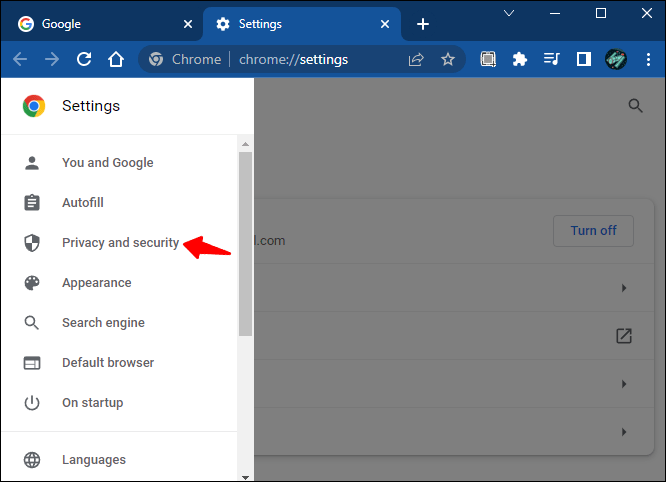Open the tab search dropdown chevron
The image size is (666, 482).
[509, 13]
